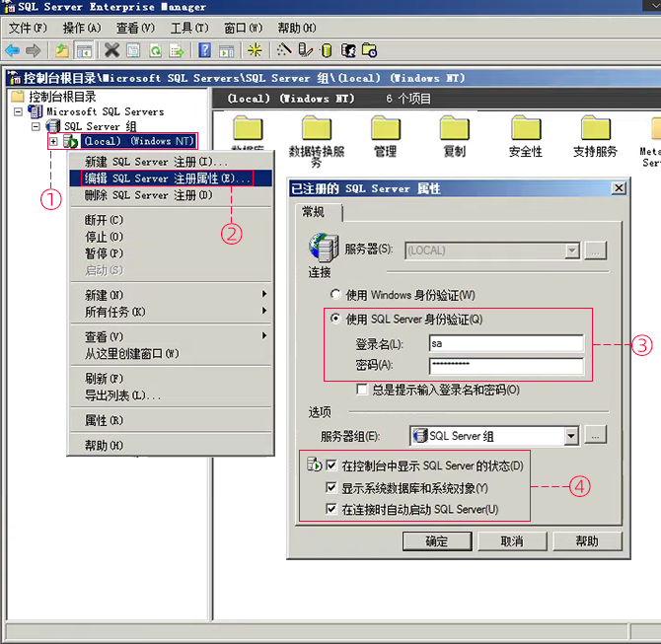Click the Back arrow toolbar icon
Image resolution: width=661 pixels, height=644 pixels.
pos(12,50)
